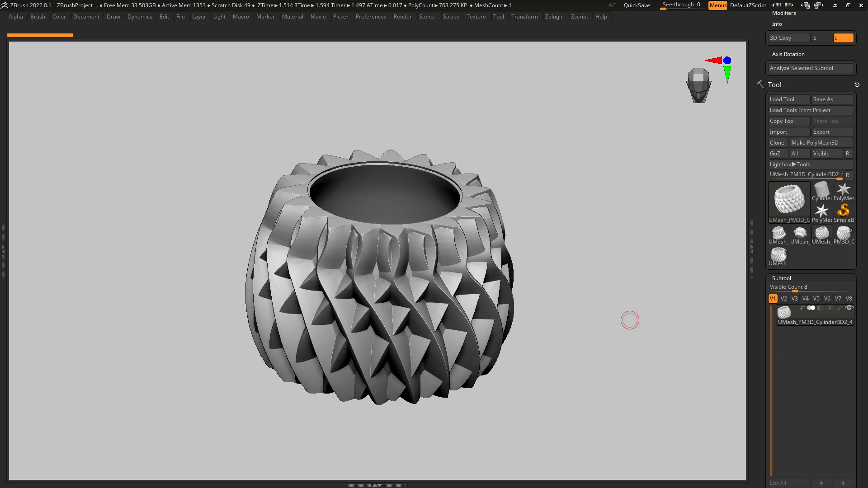Open the Render menu

click(402, 17)
